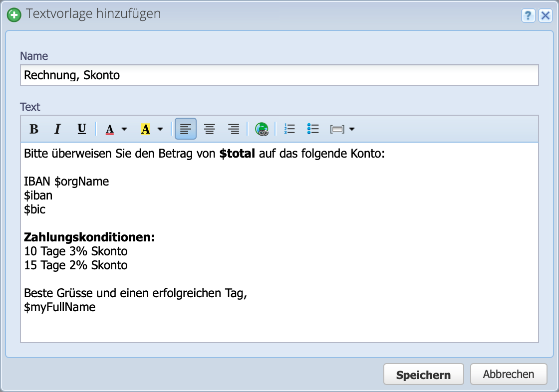Image resolution: width=559 pixels, height=392 pixels.
Task: Apply the red font color A swatch
Action: point(110,129)
